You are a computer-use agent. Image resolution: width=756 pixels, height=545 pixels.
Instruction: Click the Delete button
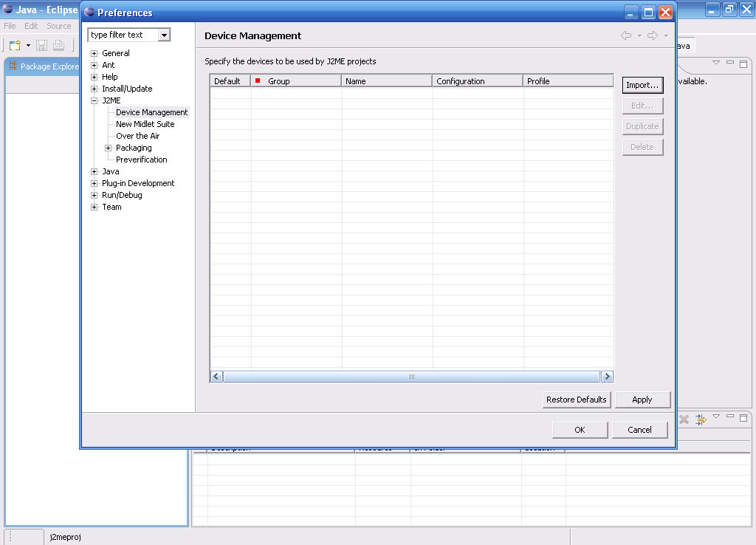coord(643,147)
